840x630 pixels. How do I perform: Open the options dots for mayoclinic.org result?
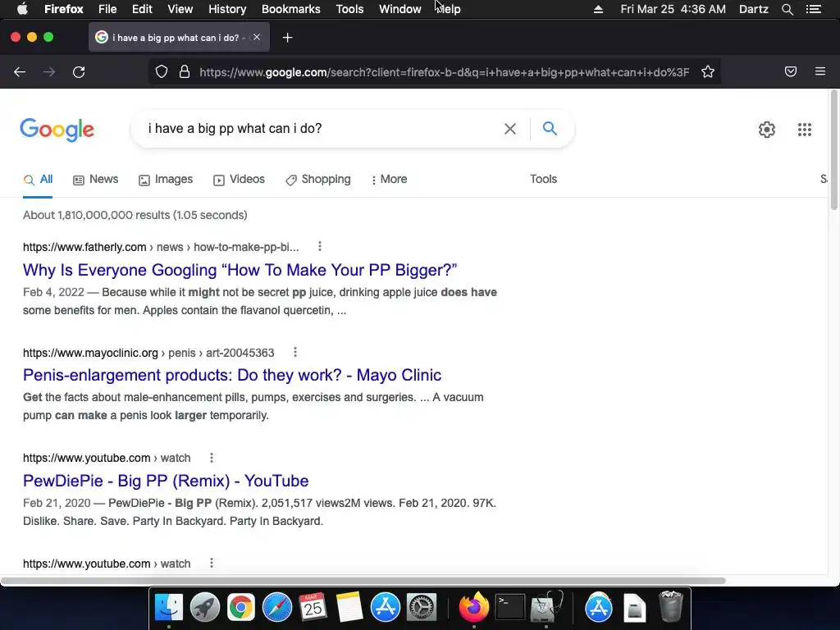[295, 352]
